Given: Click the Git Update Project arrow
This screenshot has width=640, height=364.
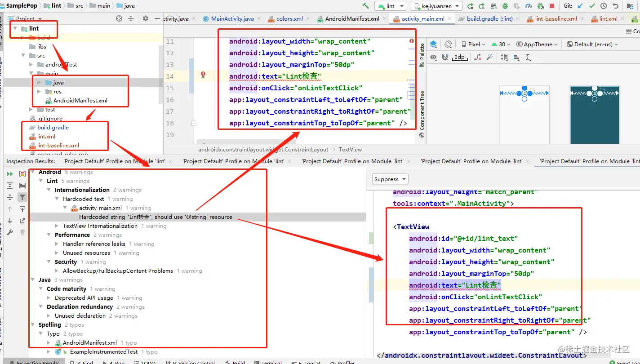Looking at the screenshot, I should [x=580, y=6].
